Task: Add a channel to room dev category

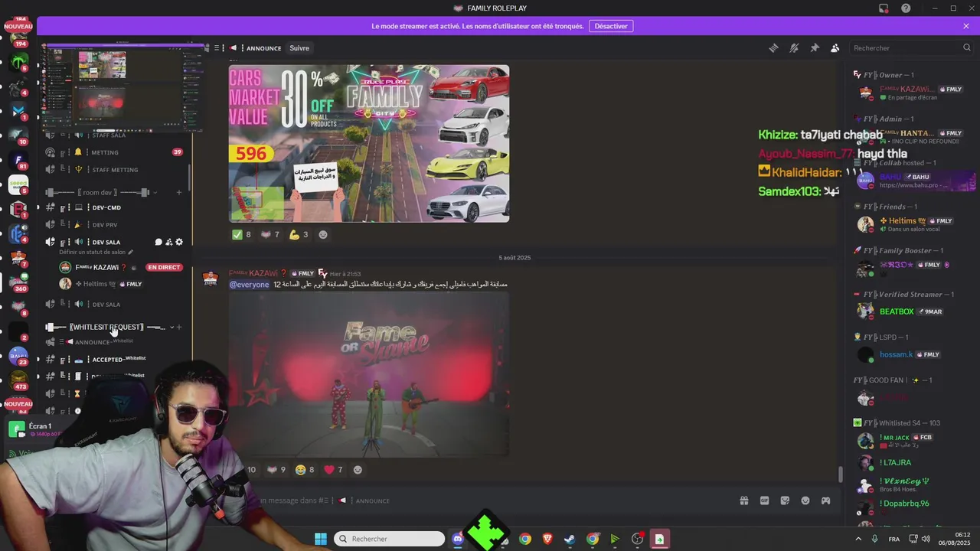Action: [x=178, y=193]
